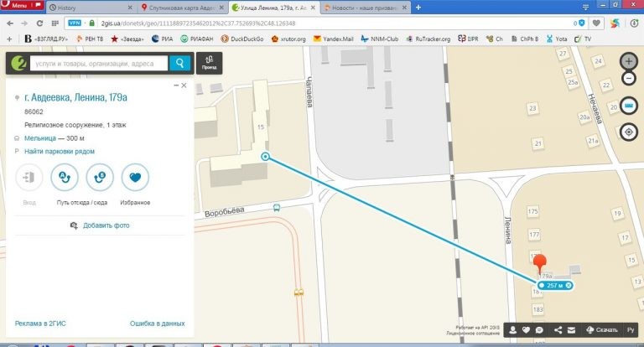Click the Найти парковки рядом link
The width and height of the screenshot is (644, 347).
pos(59,151)
